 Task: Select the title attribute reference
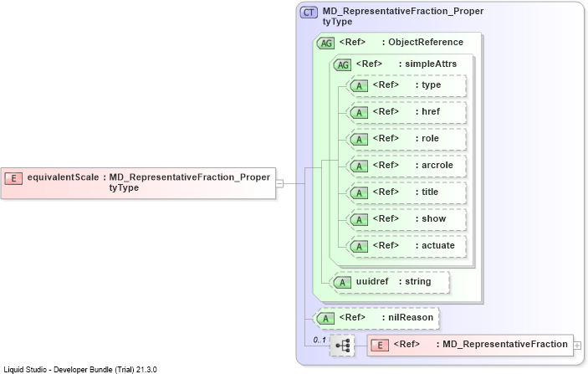click(x=405, y=192)
